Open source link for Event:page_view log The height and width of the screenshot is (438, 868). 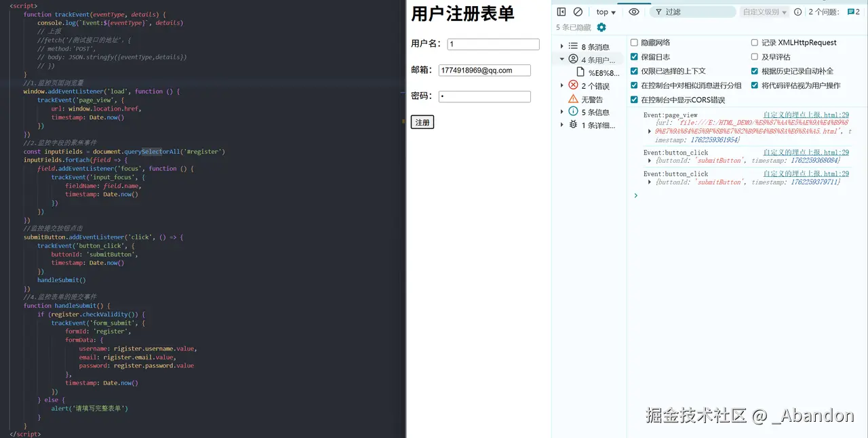click(x=806, y=115)
